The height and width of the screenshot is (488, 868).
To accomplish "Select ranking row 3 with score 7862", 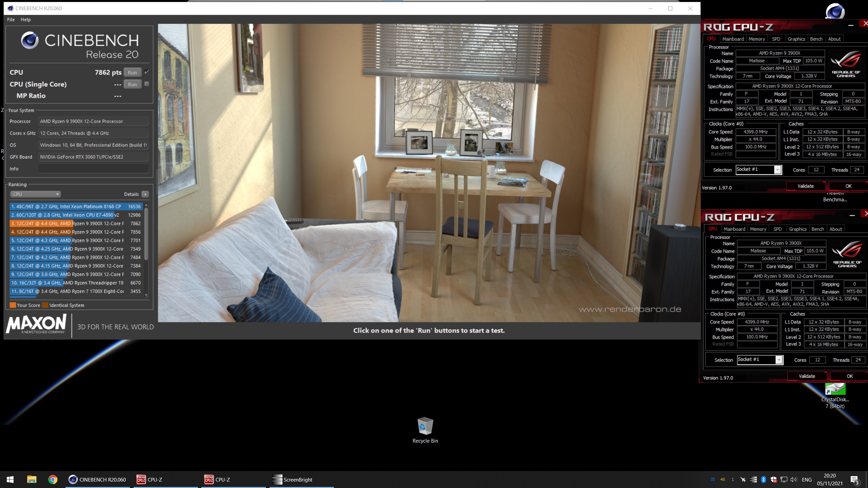I will (76, 223).
